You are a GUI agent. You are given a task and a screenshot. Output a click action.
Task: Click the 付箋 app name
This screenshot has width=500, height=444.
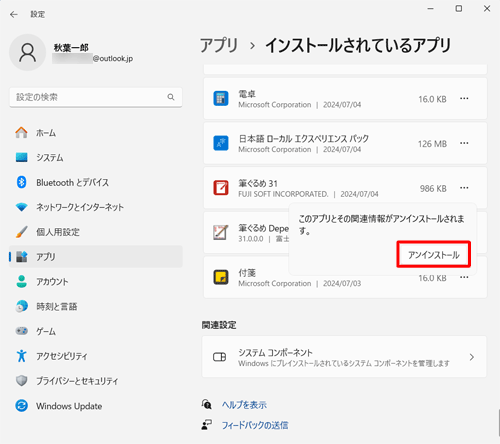(x=247, y=273)
